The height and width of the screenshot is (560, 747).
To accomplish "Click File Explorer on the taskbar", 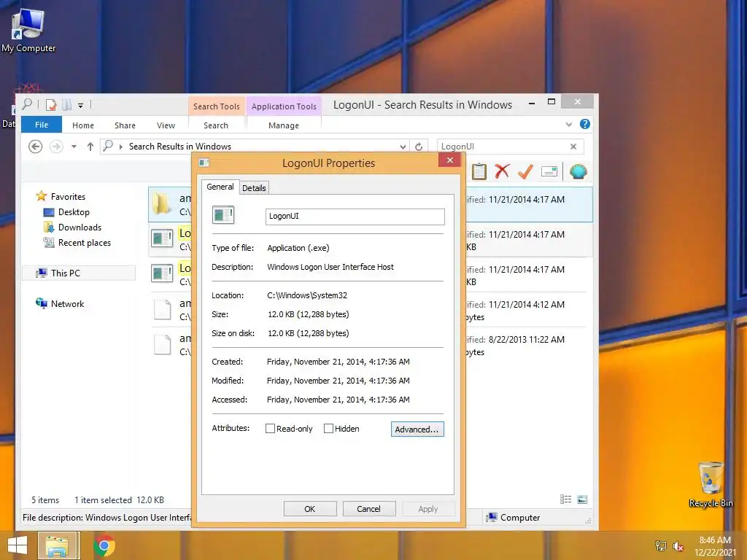I will tap(57, 545).
